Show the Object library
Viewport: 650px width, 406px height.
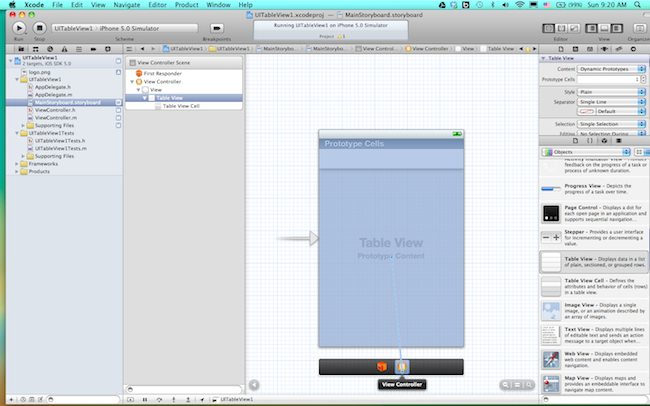tap(604, 141)
